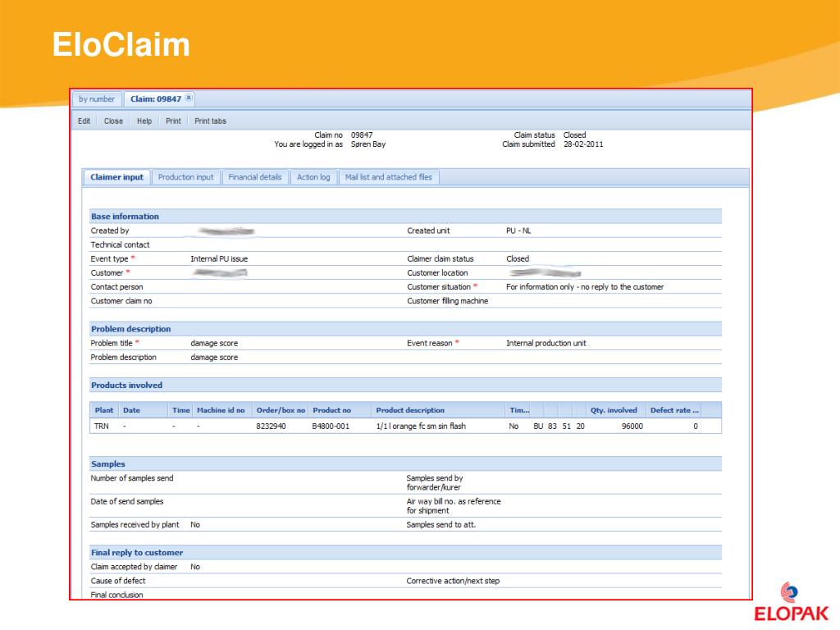Click the Problem title value "damage score"
The width and height of the screenshot is (840, 630).
click(214, 344)
